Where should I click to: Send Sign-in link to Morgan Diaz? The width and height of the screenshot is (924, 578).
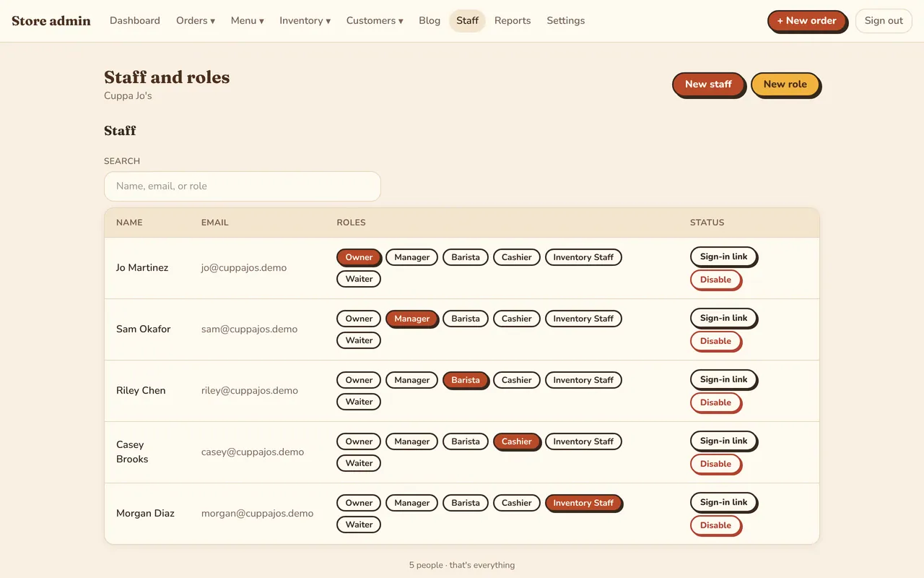(x=724, y=502)
